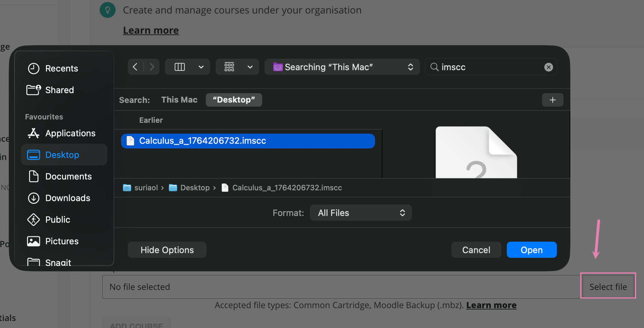This screenshot has width=644, height=328.
Task: Select Documents in the sidebar
Action: 68,176
